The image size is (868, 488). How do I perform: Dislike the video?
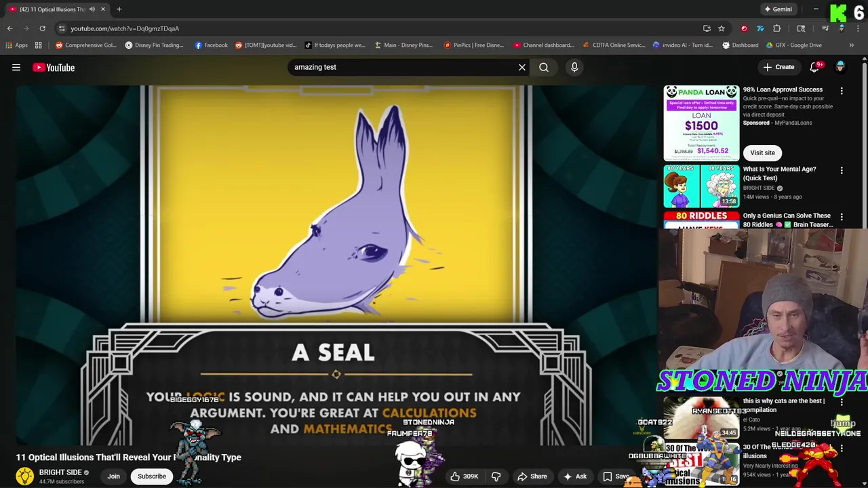tap(496, 476)
